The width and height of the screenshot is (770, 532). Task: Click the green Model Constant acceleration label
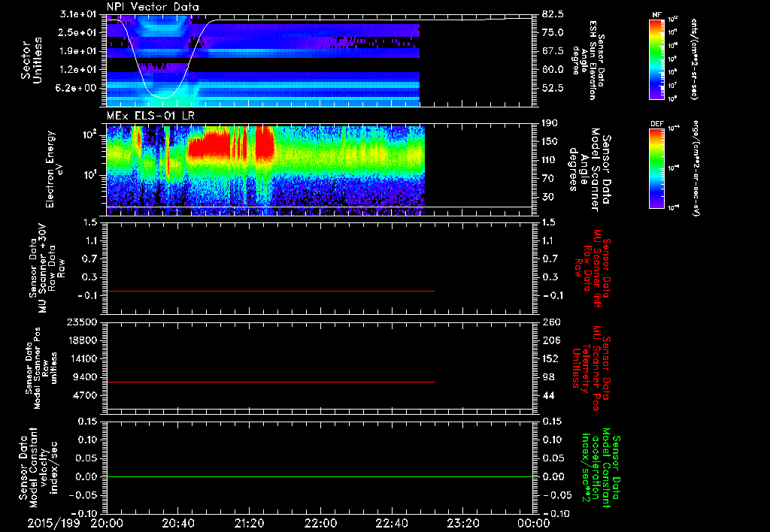601,469
